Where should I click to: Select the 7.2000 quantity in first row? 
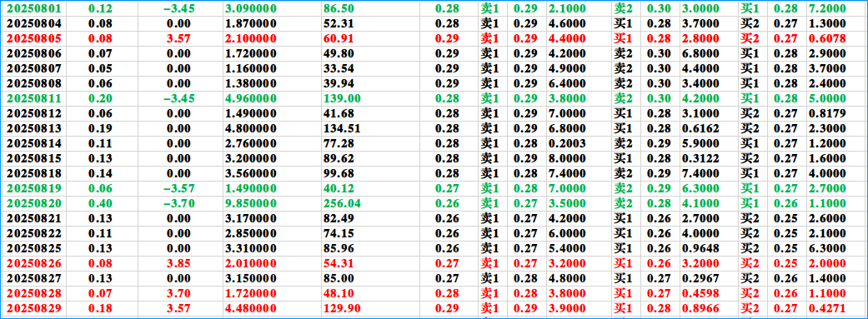click(827, 8)
